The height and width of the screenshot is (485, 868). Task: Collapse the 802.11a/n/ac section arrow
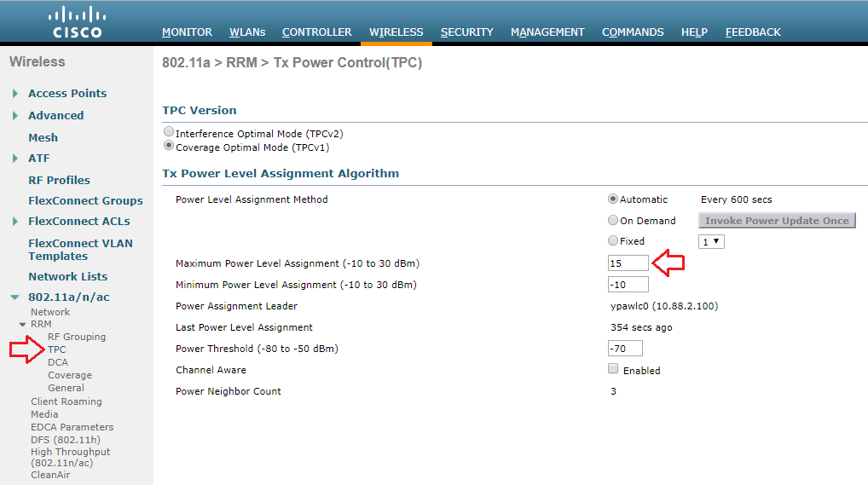click(15, 297)
